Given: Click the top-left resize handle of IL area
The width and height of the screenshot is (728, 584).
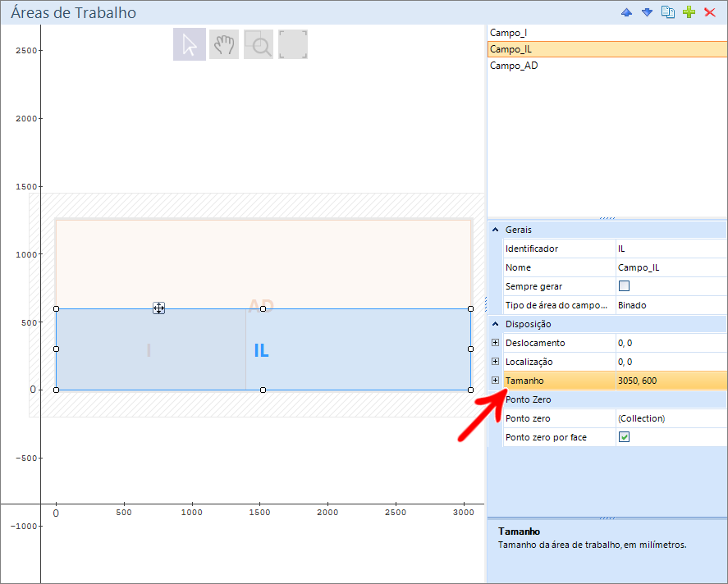Looking at the screenshot, I should pyautogui.click(x=56, y=309).
